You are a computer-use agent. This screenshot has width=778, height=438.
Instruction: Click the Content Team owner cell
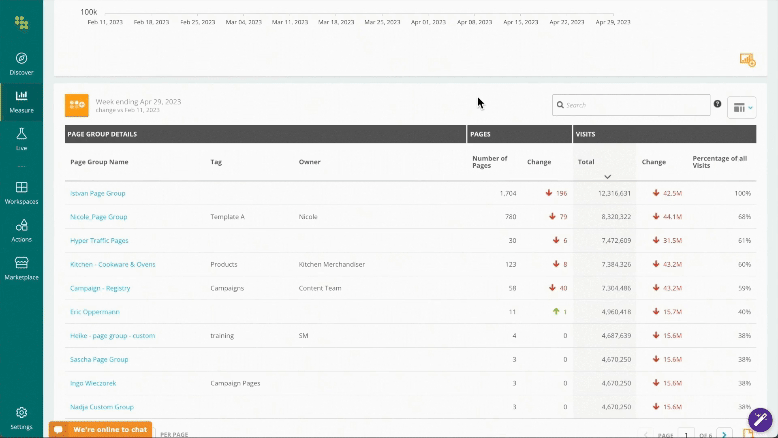[x=320, y=288]
